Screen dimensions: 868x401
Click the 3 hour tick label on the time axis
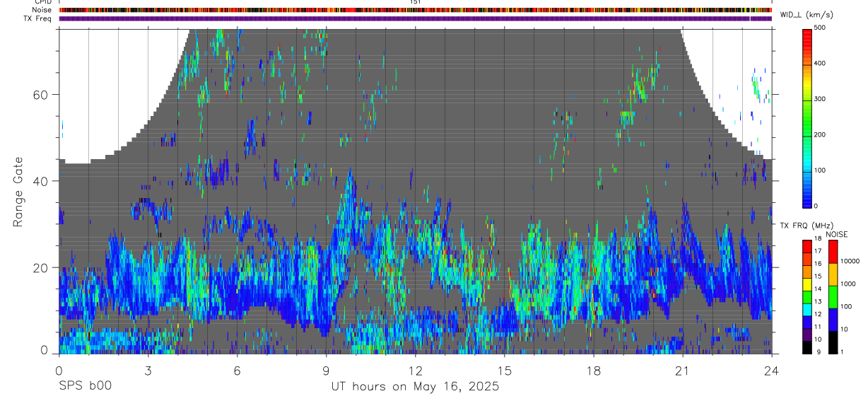pyautogui.click(x=148, y=370)
